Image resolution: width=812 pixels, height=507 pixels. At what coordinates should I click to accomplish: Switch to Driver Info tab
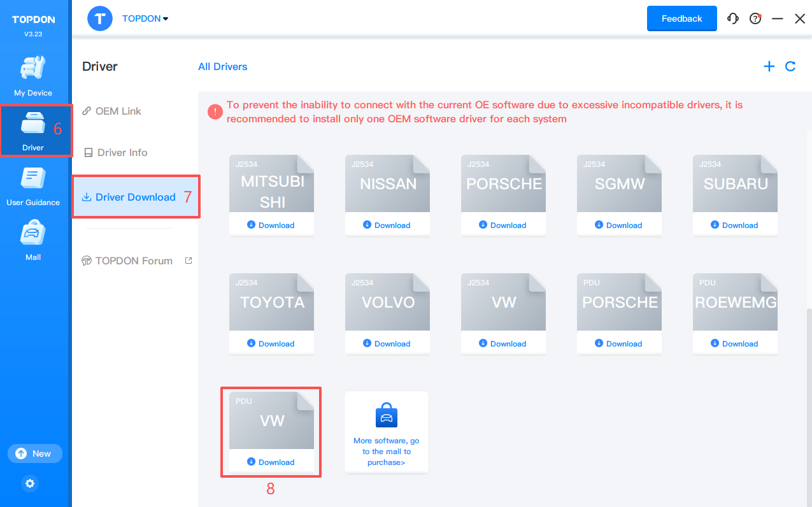pyautogui.click(x=122, y=153)
